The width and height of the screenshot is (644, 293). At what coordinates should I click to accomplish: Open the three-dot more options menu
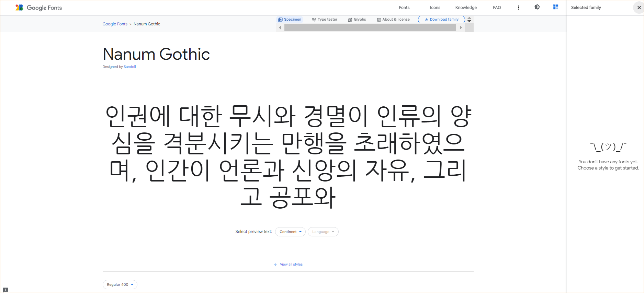[x=518, y=8]
